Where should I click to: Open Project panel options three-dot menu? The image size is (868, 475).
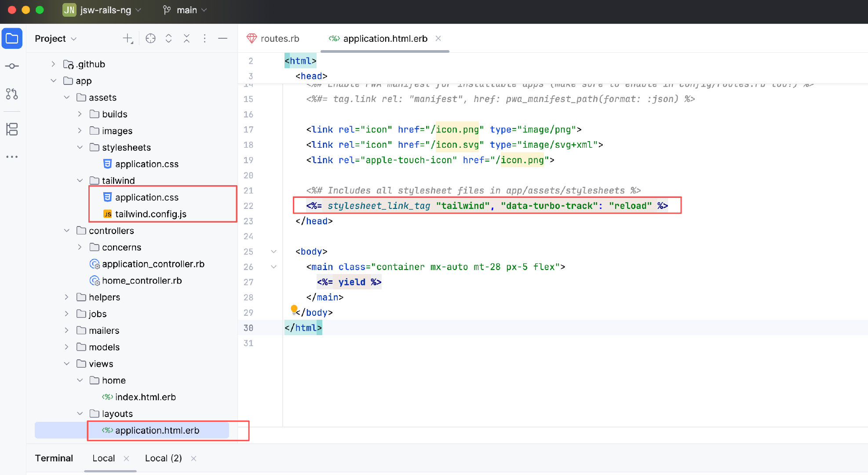204,39
